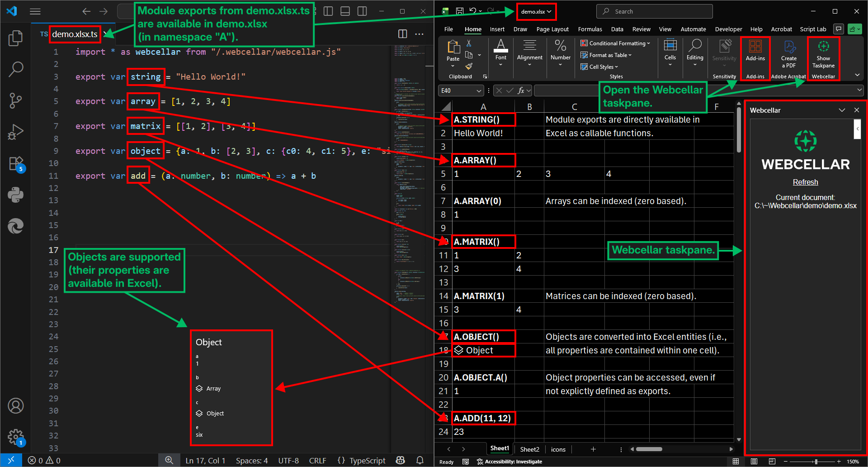The image size is (868, 467).
Task: Open the VS Code notifications bell
Action: 420,460
